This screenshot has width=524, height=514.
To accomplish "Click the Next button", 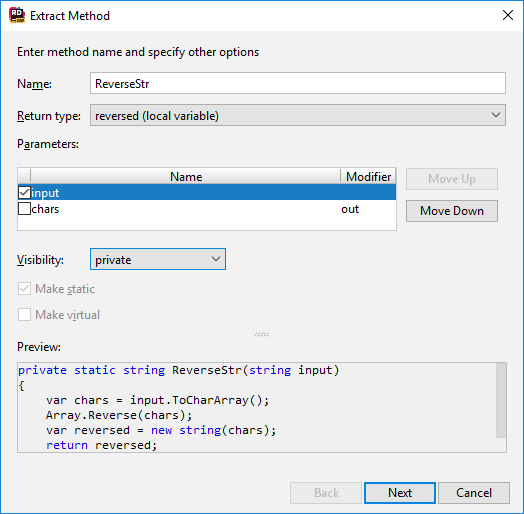I will (400, 493).
